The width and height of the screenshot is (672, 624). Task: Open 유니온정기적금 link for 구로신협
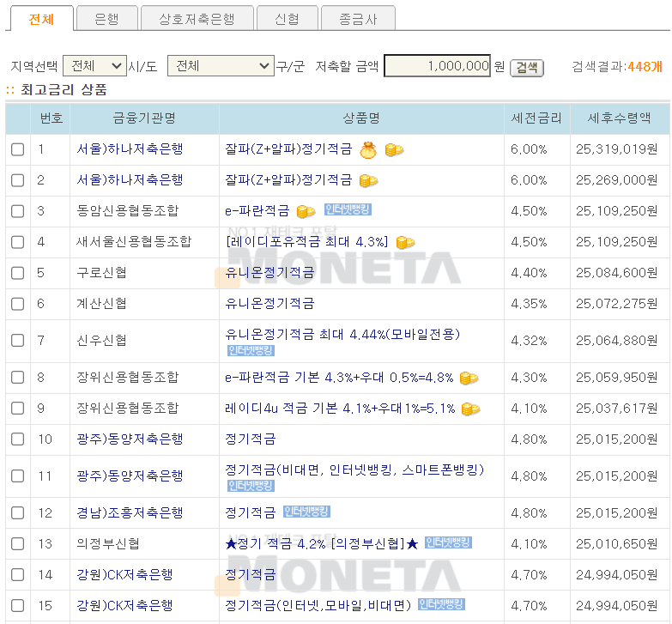(x=270, y=273)
